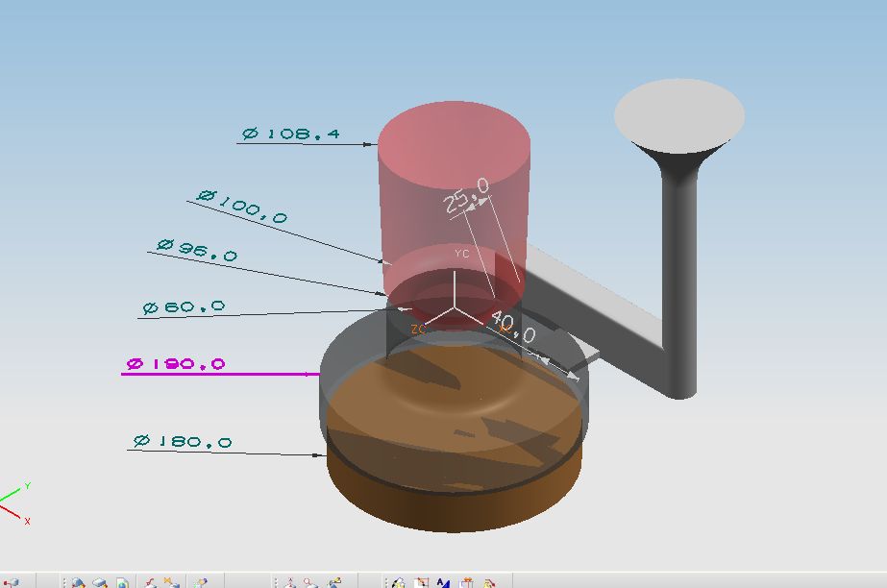The image size is (887, 588).
Task: Click the white 25,0 linear dimension
Action: click(466, 195)
